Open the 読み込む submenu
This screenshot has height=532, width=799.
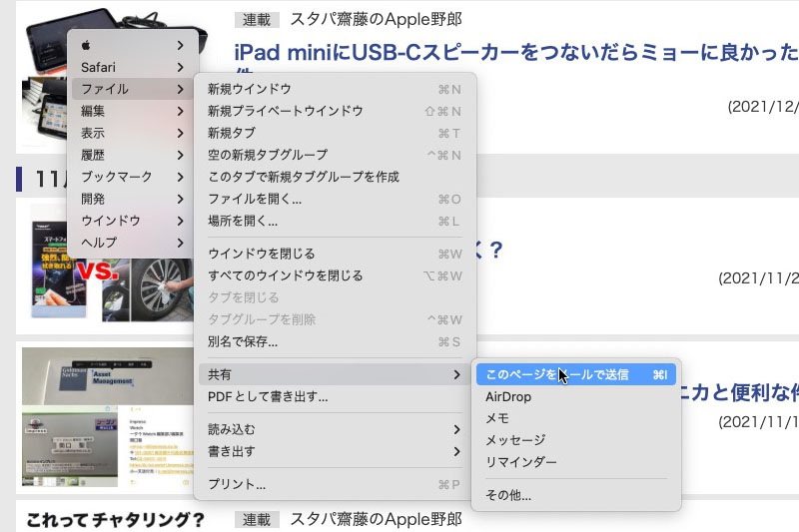[x=335, y=429]
